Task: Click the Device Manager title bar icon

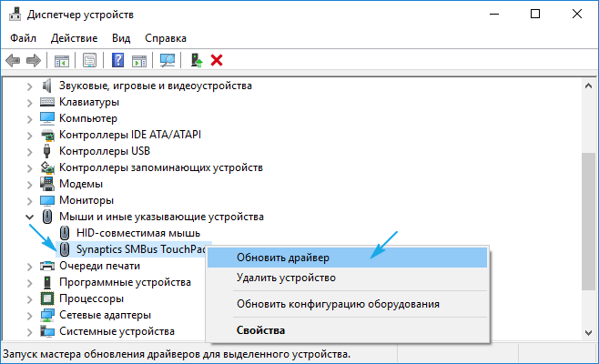Action: coord(15,15)
